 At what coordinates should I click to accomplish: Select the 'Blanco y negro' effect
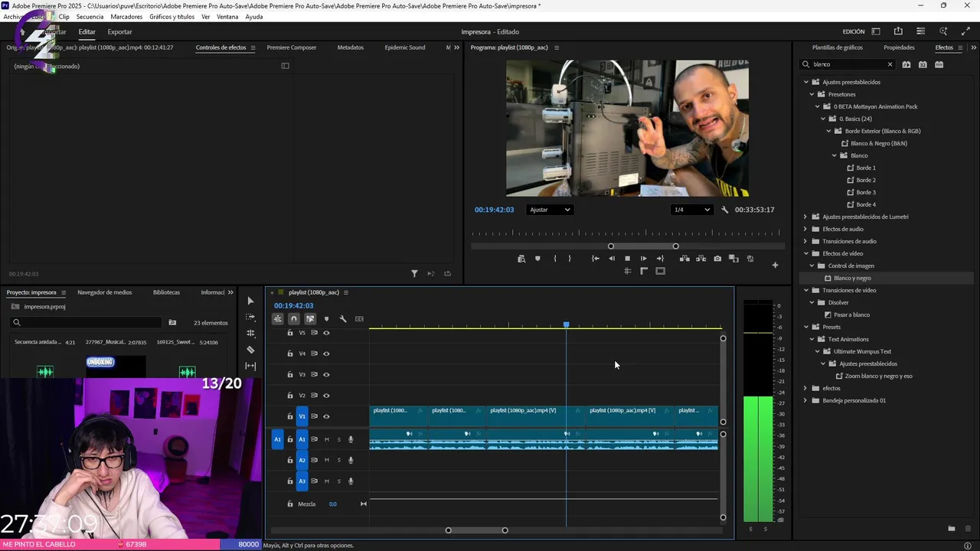852,278
